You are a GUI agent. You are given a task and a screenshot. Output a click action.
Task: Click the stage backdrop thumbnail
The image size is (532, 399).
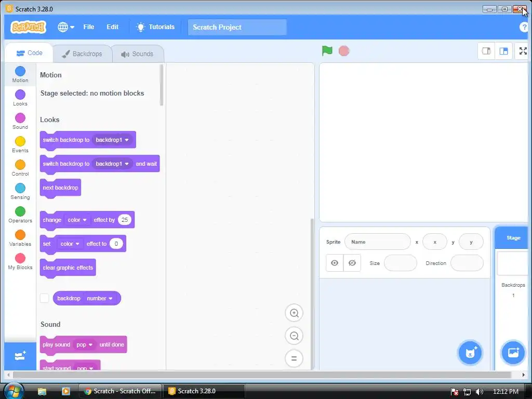[513, 263]
